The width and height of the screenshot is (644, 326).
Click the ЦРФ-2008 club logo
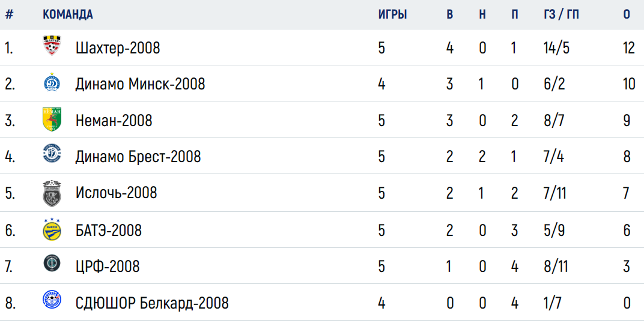pyautogui.click(x=52, y=263)
